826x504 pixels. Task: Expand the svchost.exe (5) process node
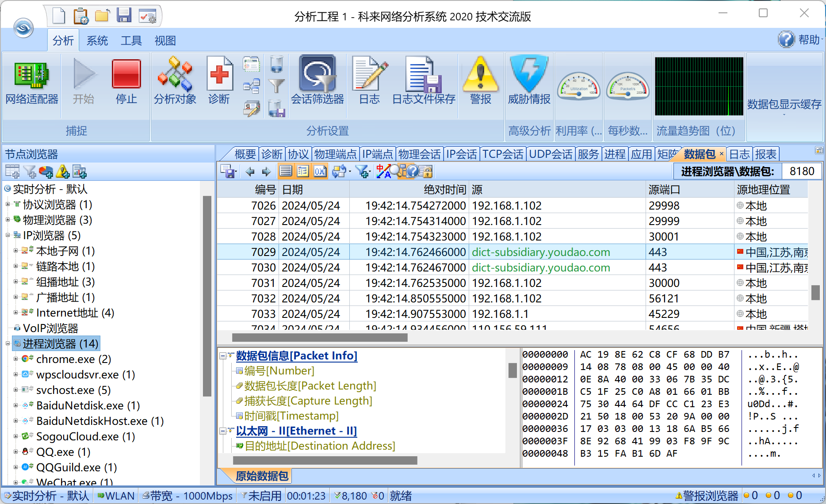[15, 390]
